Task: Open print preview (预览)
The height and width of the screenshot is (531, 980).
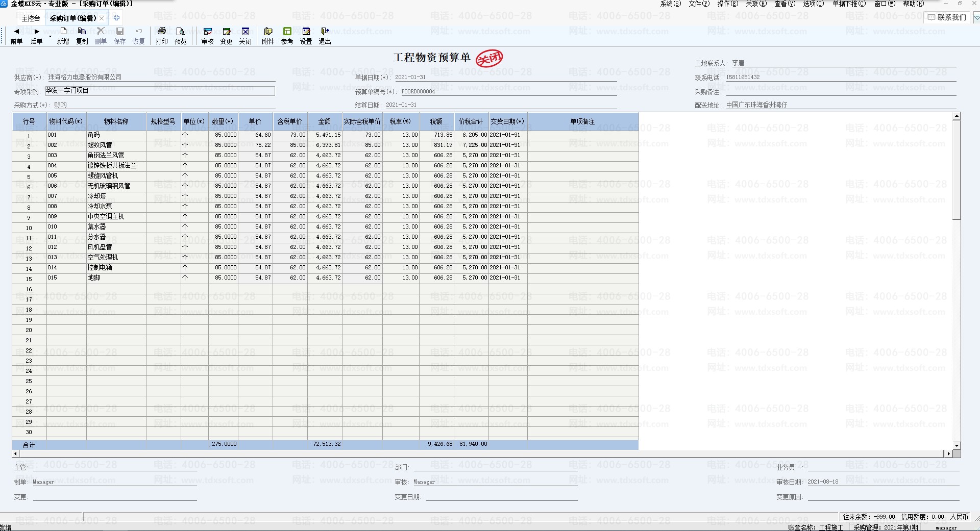Action: tap(180, 36)
